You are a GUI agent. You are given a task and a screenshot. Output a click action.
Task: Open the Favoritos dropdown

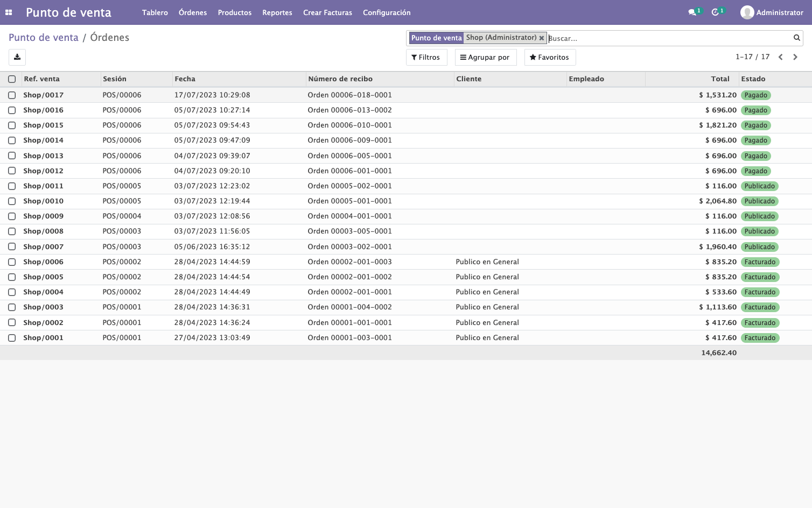click(550, 58)
